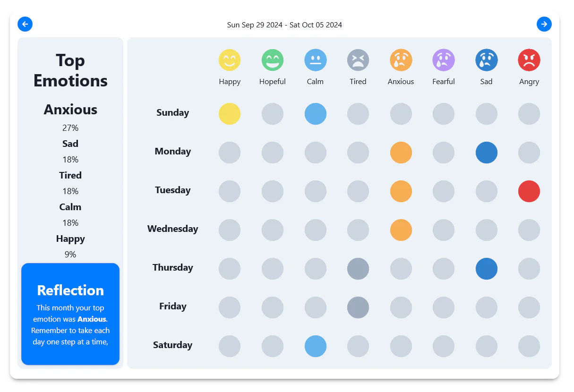This screenshot has width=574, height=392.
Task: Select the Monday row label
Action: [173, 152]
